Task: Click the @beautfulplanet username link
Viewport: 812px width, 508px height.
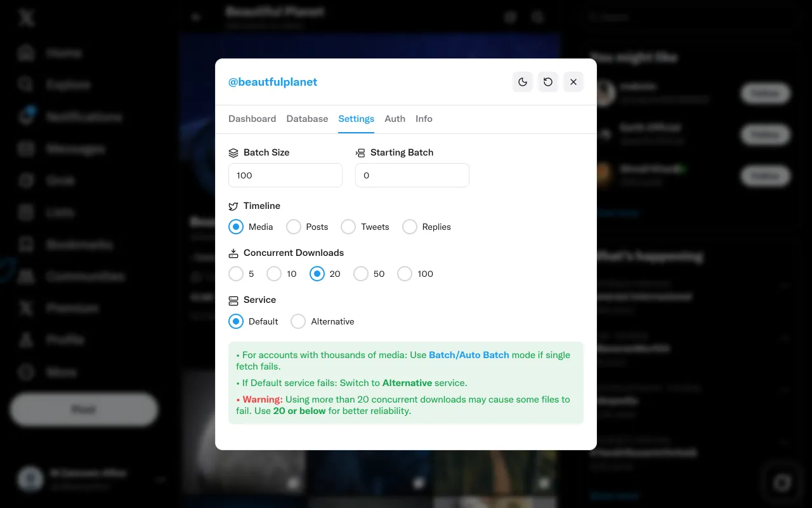Action: point(273,82)
